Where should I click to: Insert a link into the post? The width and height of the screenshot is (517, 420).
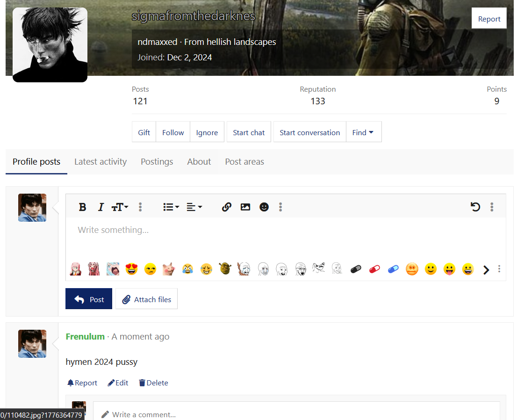pos(227,207)
